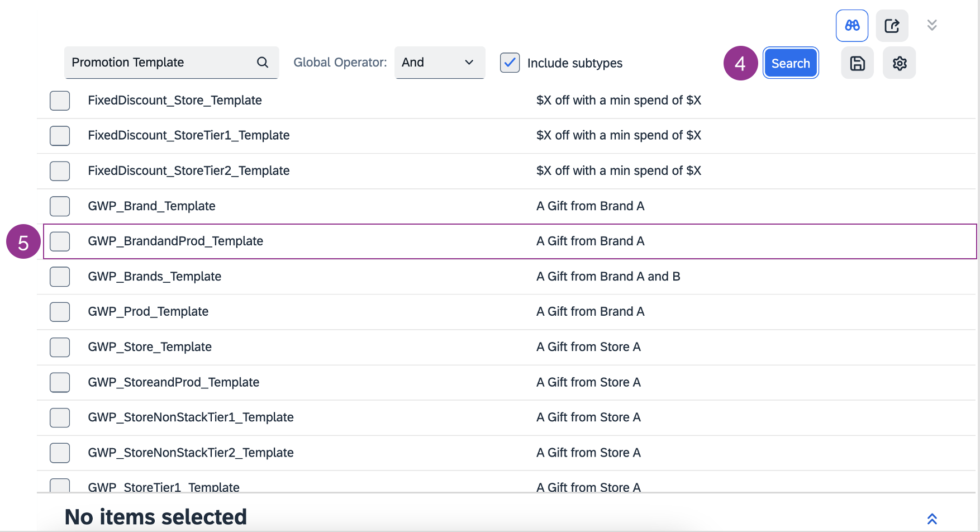Check the GWP_Brand_Template checkbox
The image size is (980, 532).
(x=60, y=206)
